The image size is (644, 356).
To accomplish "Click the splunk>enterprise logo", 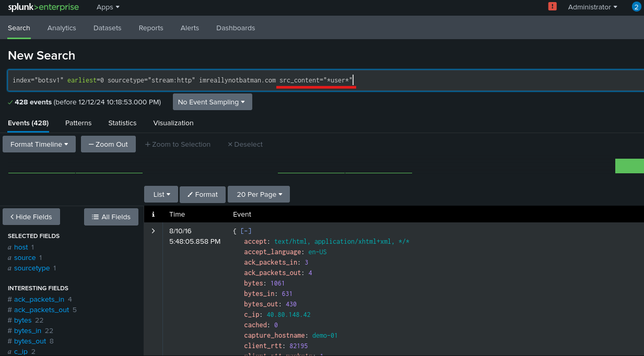I will pyautogui.click(x=43, y=7).
